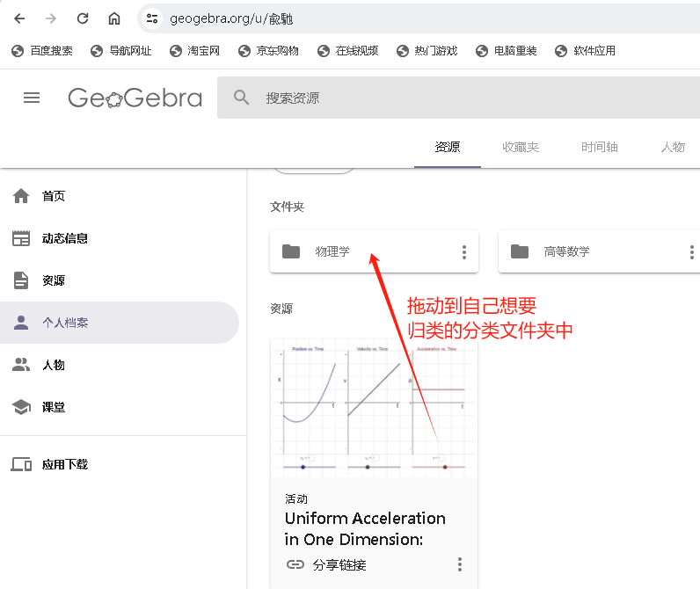This screenshot has width=700, height=589.
Task: Open the 热门游戏 bookmark
Action: pyautogui.click(x=427, y=51)
